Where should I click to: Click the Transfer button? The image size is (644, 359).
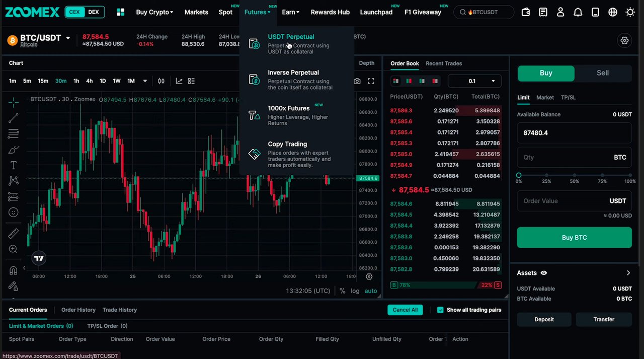[x=604, y=319]
